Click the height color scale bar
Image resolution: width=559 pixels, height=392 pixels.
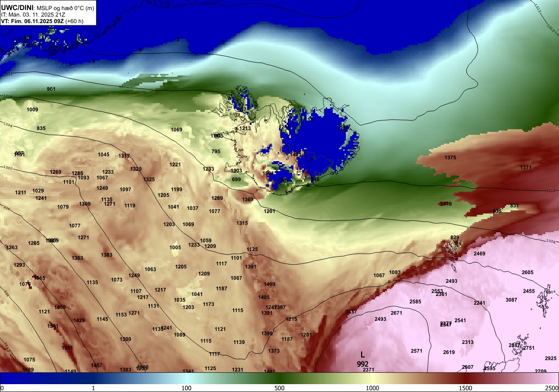pos(279,378)
